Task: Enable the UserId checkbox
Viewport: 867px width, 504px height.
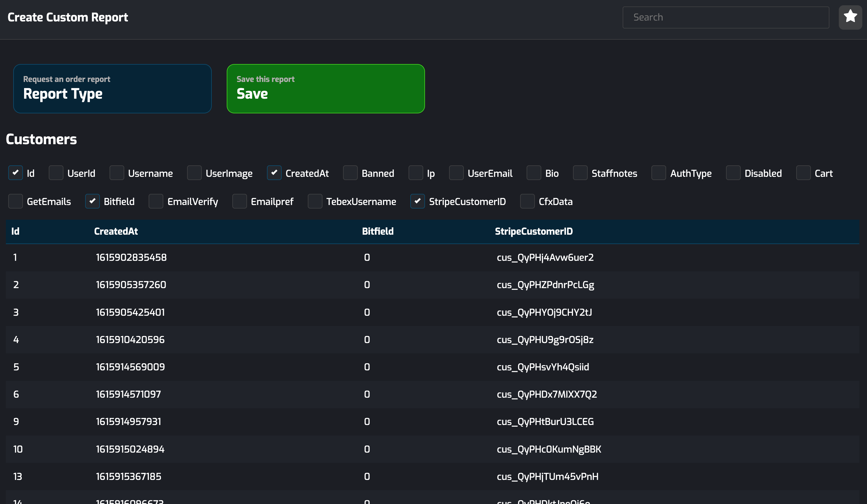Action: click(56, 173)
